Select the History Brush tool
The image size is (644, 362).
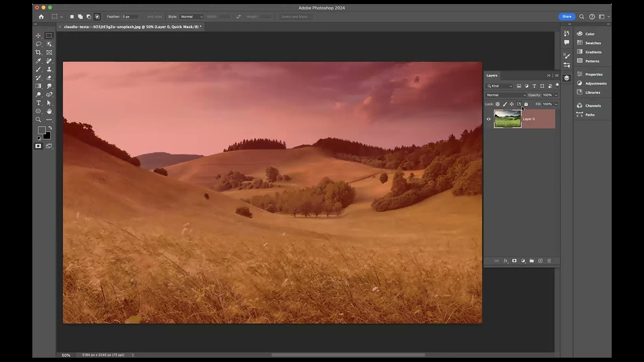(x=38, y=78)
